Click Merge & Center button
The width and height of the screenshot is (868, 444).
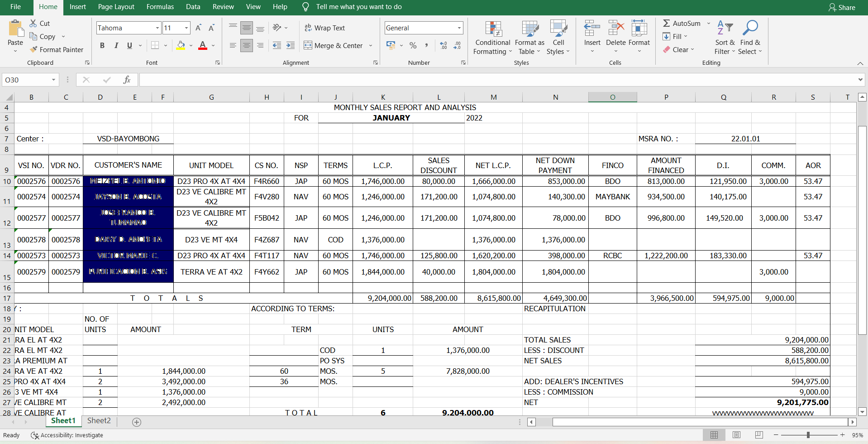[x=333, y=45]
